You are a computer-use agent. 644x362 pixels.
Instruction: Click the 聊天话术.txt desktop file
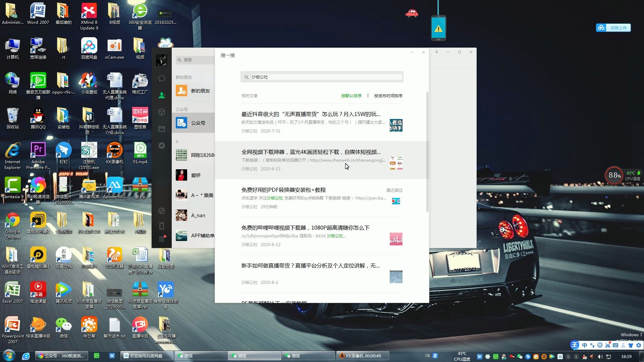pyautogui.click(x=114, y=328)
